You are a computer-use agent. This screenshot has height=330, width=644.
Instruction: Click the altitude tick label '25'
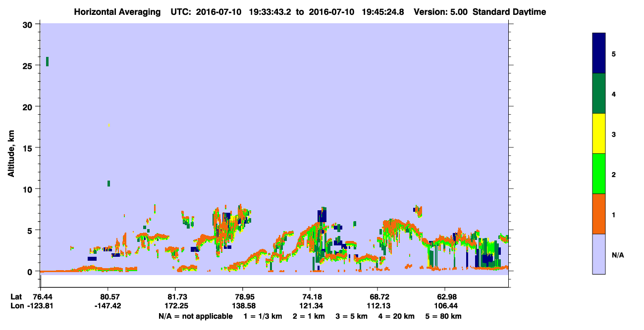29,65
